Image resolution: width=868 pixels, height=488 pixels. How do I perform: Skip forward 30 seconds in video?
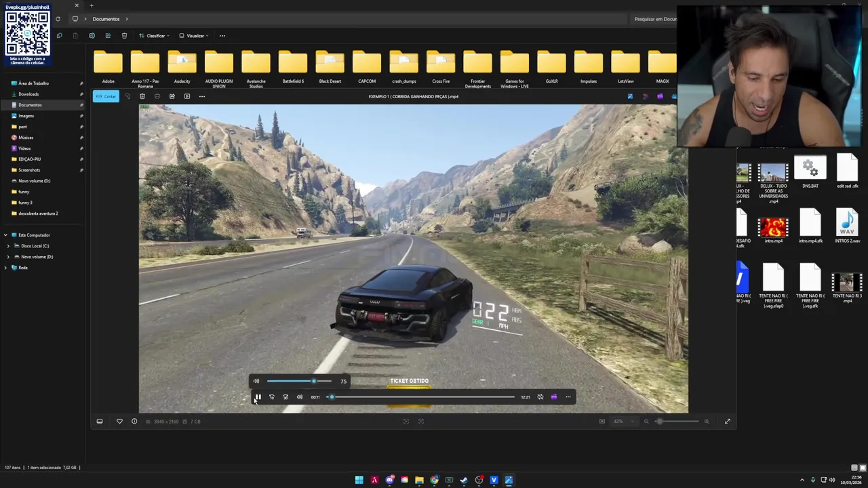[x=285, y=397]
